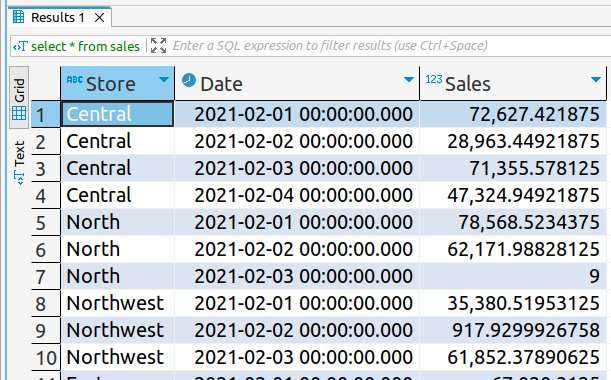This screenshot has height=380, width=611.
Task: Select row number 5
Action: 46,223
